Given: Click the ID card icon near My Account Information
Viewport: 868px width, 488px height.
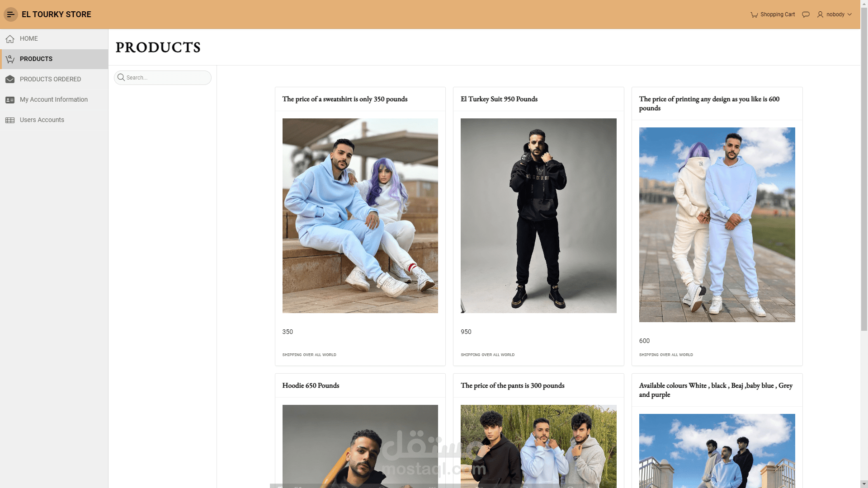Looking at the screenshot, I should point(10,99).
